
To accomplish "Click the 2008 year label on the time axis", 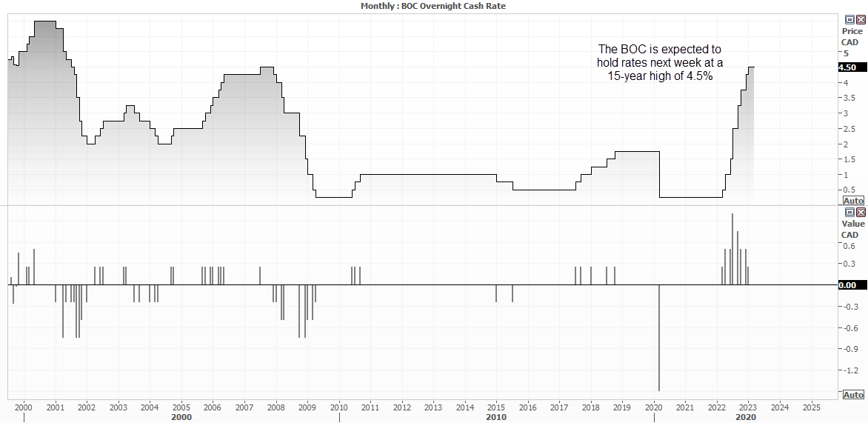I will click(x=276, y=408).
